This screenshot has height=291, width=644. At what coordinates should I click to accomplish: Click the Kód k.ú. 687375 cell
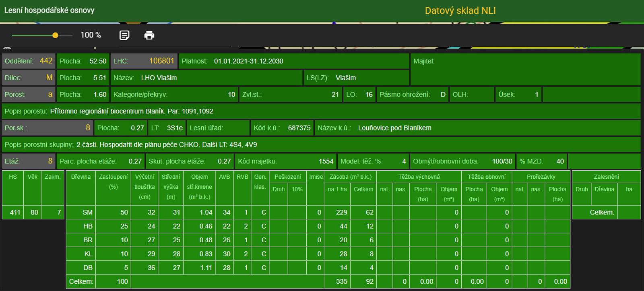pyautogui.click(x=282, y=128)
